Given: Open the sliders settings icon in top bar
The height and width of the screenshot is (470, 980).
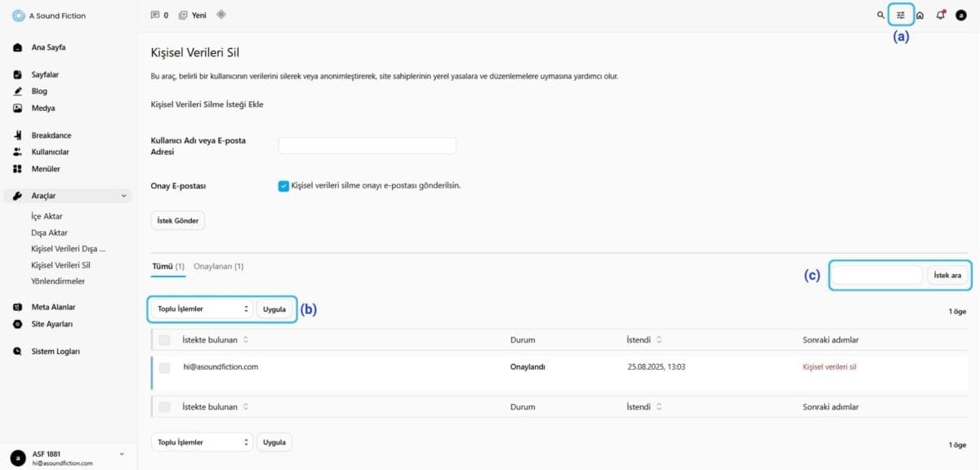Looking at the screenshot, I should pos(901,15).
